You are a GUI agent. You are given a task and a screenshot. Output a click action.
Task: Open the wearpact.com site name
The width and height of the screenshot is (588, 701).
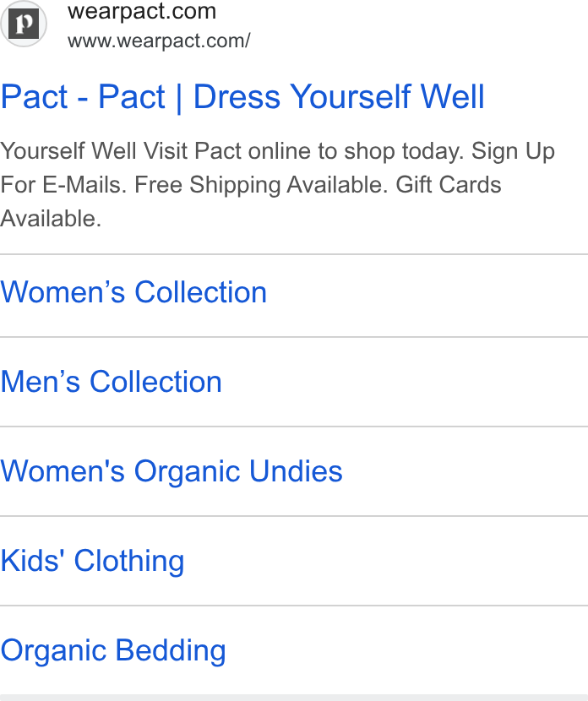(142, 11)
